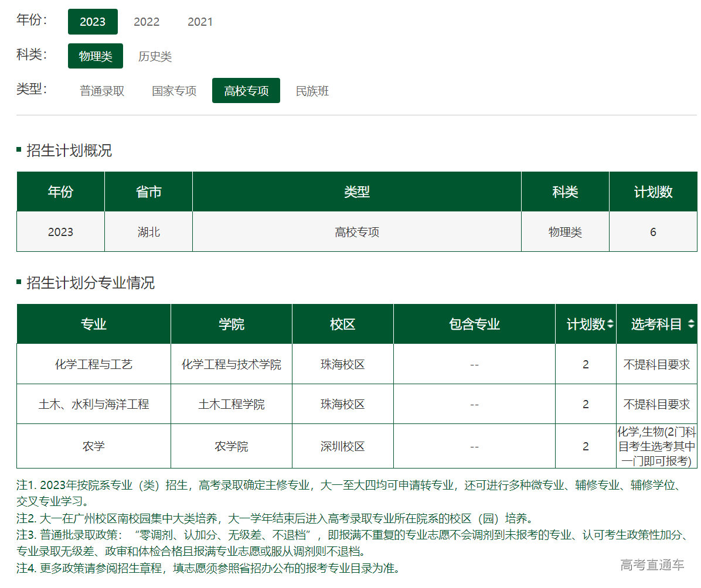Click the 包含专业 column header
701x588 pixels.
474,324
